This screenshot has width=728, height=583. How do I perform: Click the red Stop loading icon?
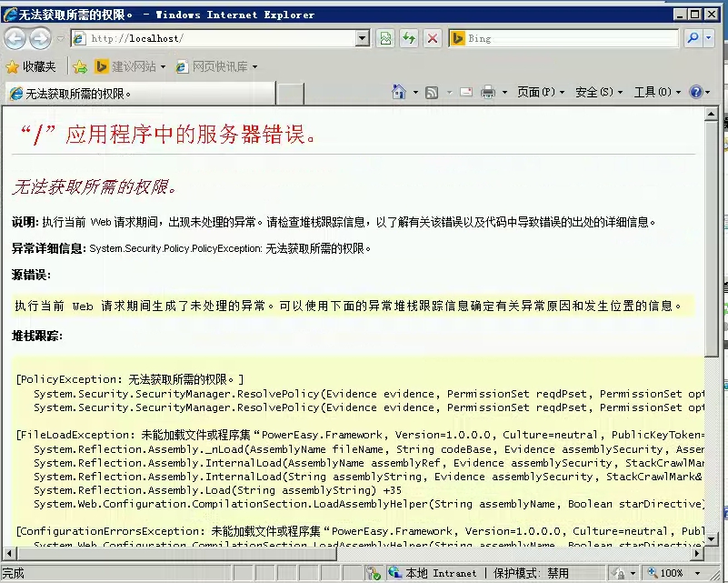[433, 38]
